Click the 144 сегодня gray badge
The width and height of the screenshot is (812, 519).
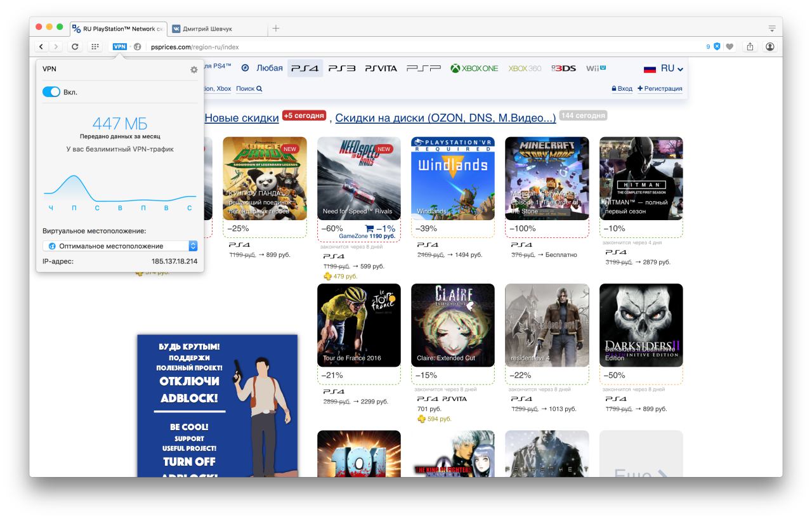coord(584,115)
